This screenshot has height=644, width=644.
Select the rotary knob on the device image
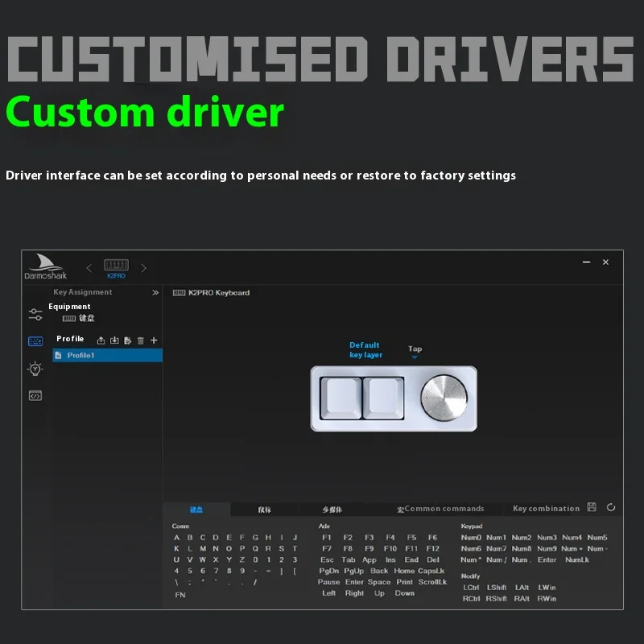tap(444, 398)
